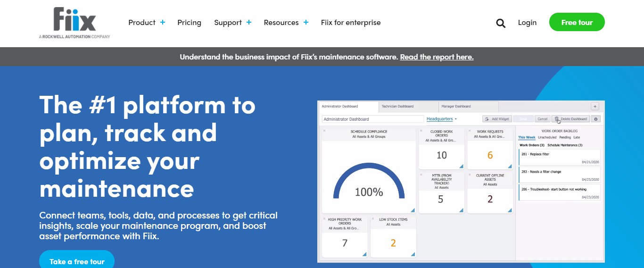This screenshot has width=644, height=268.
Task: Click the Add Widget button
Action: [x=497, y=119]
